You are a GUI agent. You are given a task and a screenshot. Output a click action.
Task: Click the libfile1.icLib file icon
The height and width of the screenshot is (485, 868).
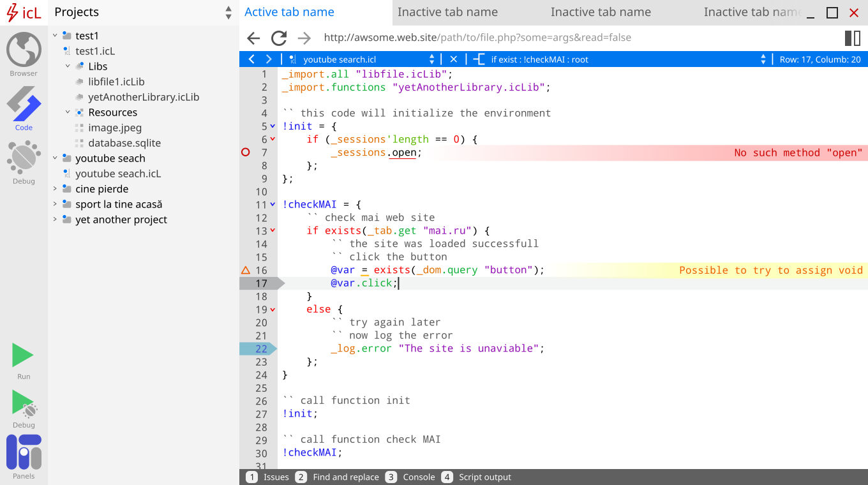[79, 82]
